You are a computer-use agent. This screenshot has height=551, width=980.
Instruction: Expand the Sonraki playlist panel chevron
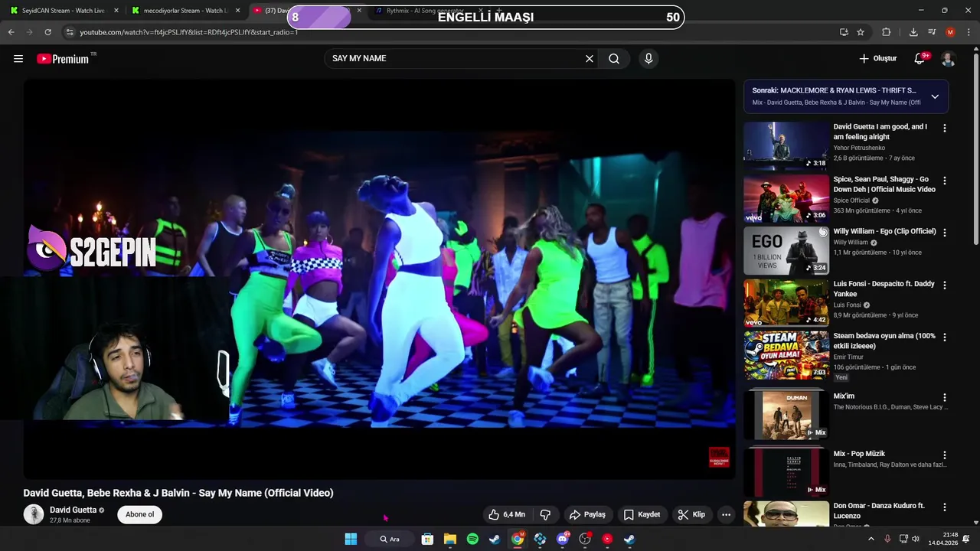(935, 96)
